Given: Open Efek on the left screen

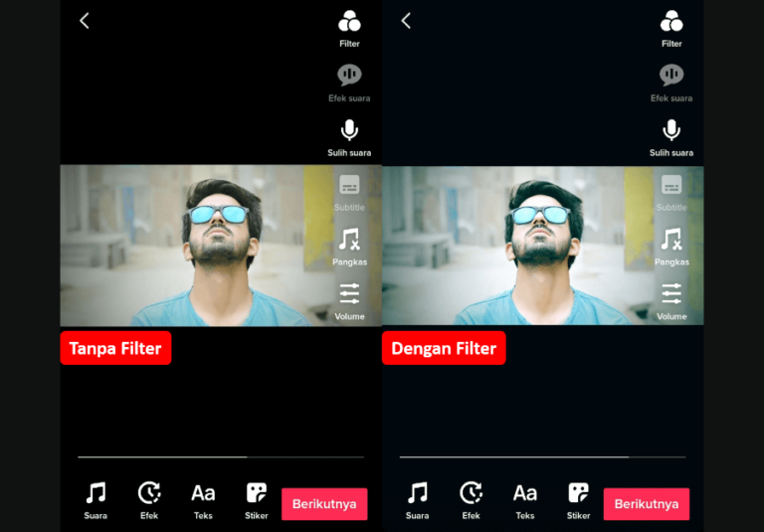Looking at the screenshot, I should [149, 500].
